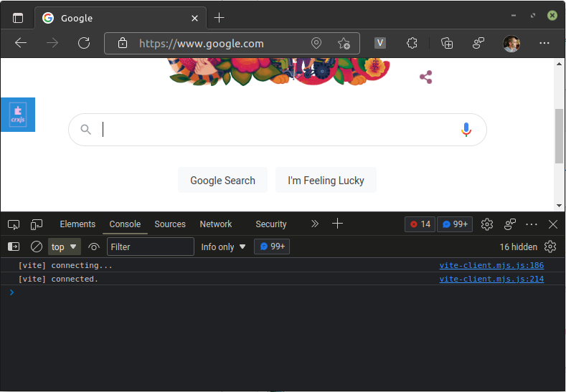Click the console Filter field
Image resolution: width=566 pixels, height=392 pixels.
(x=151, y=247)
